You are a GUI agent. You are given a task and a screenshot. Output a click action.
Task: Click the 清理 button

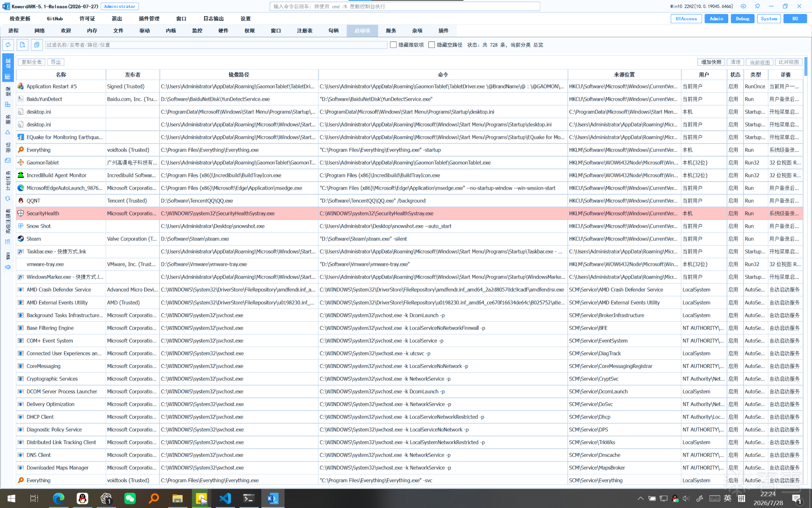click(735, 62)
